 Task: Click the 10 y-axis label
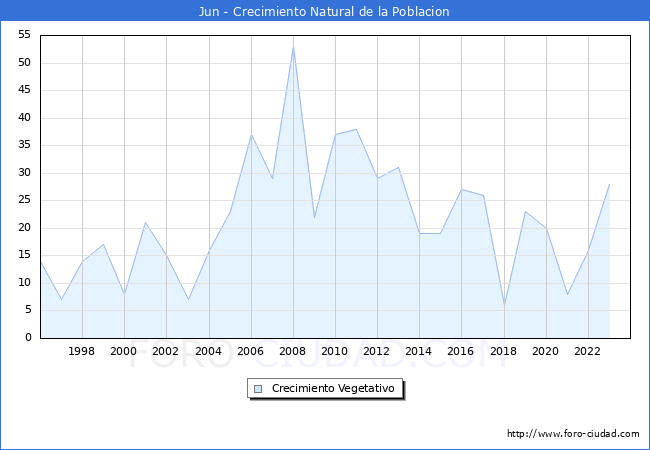coord(24,283)
